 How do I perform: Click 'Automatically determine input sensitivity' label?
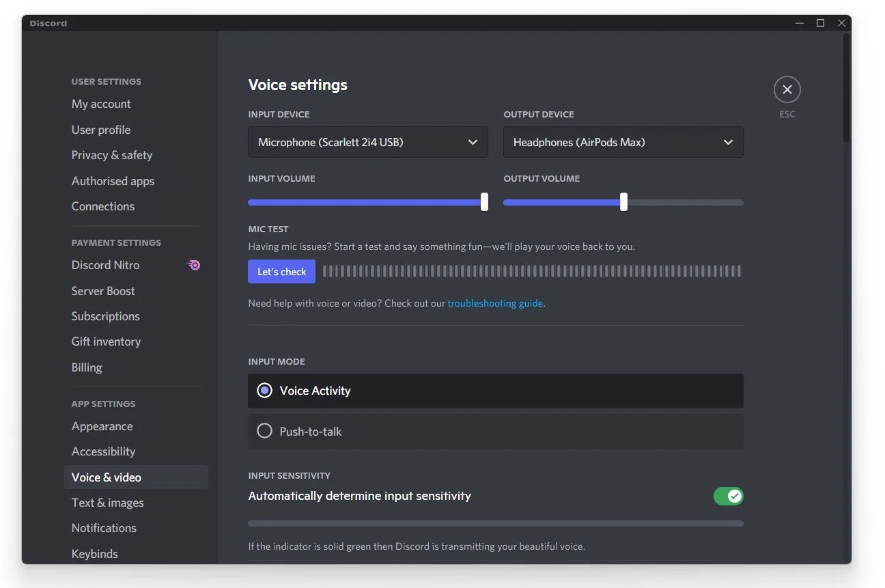click(360, 496)
